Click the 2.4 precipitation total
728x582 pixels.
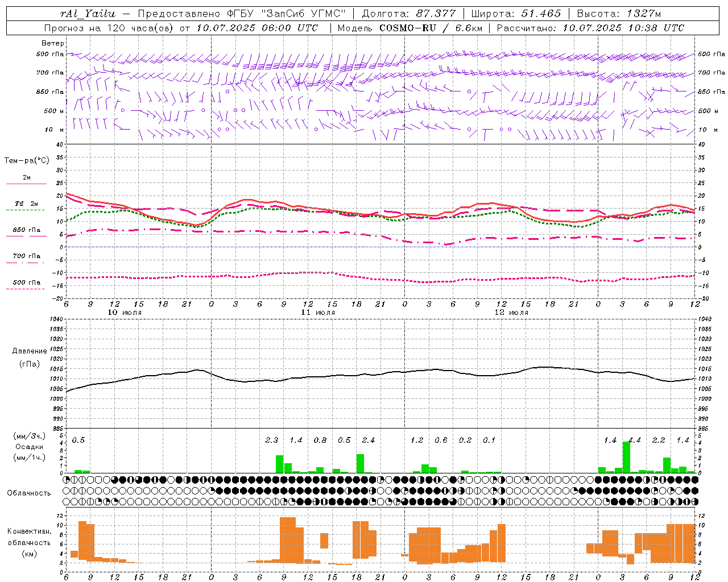coord(369,440)
